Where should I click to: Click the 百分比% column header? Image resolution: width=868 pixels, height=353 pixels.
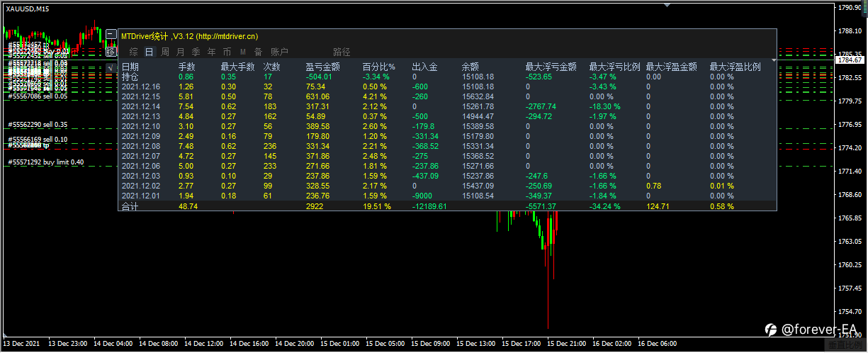(x=378, y=67)
